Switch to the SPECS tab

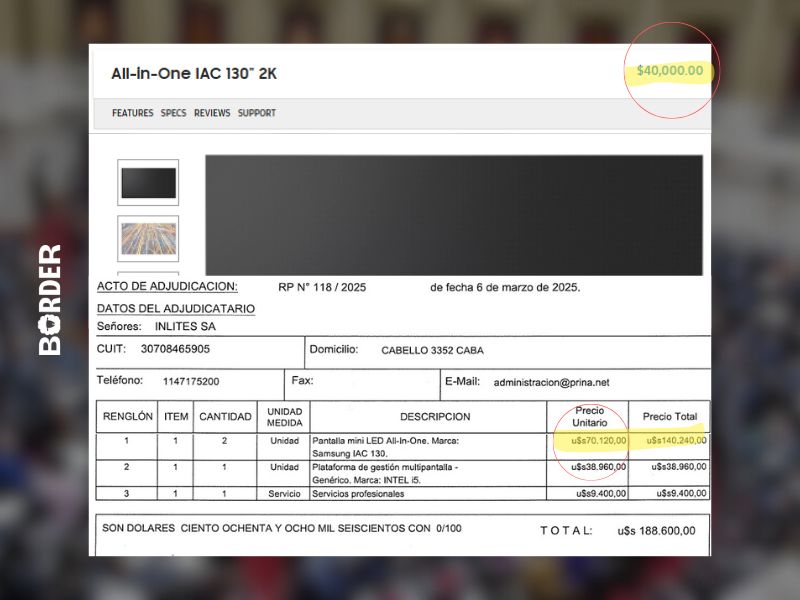pos(173,113)
